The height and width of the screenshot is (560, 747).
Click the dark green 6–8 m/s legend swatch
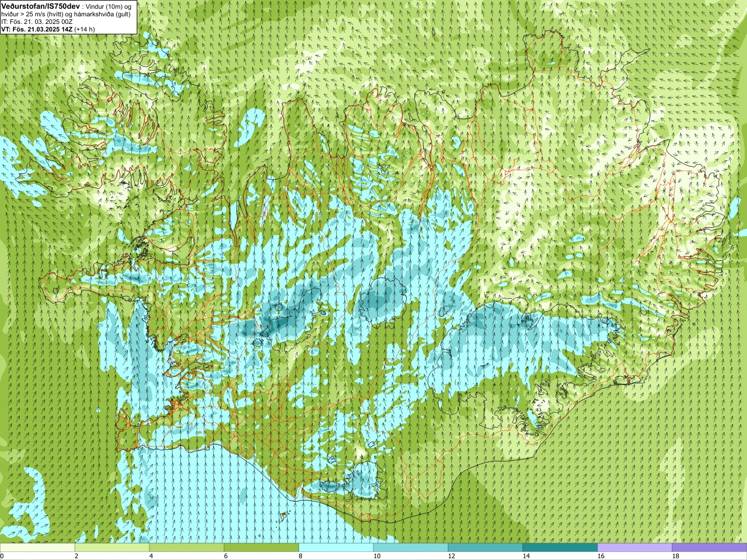261,548
